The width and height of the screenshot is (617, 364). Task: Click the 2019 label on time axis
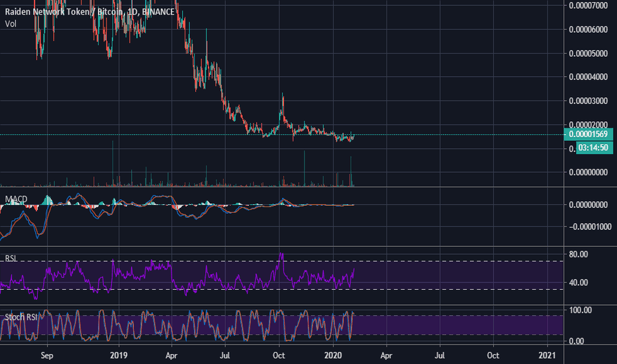click(119, 356)
